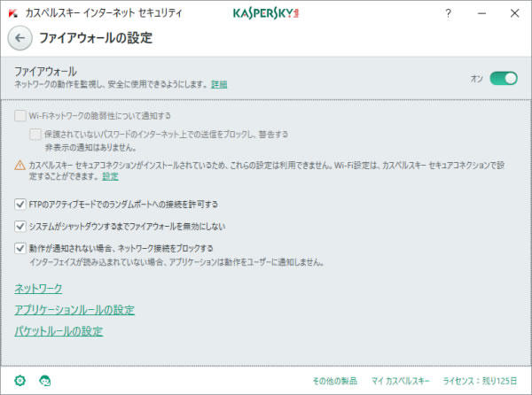Screen dimensions: 532x395
Task: Turn off the ファイアウォール toggle switch
Action: [504, 79]
